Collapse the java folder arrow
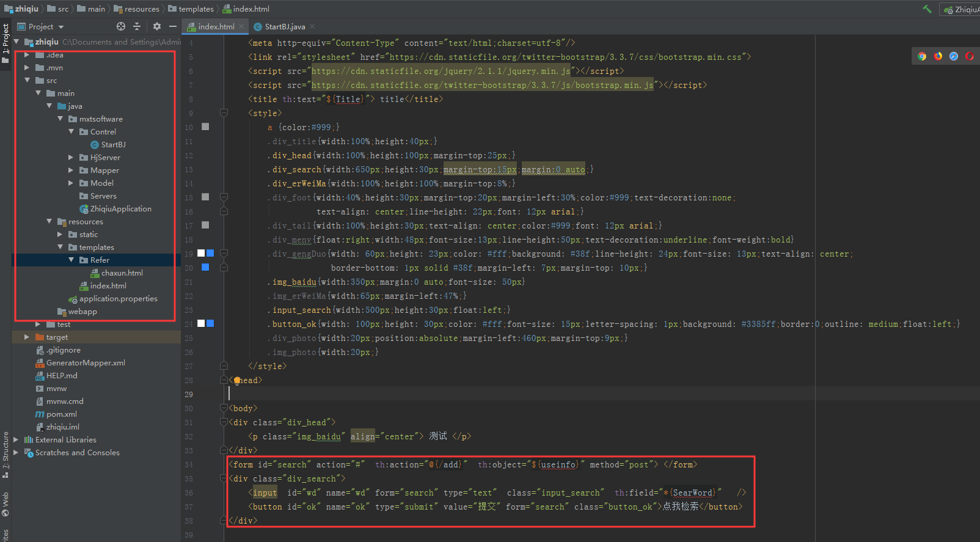The width and height of the screenshot is (980, 542). coord(49,106)
